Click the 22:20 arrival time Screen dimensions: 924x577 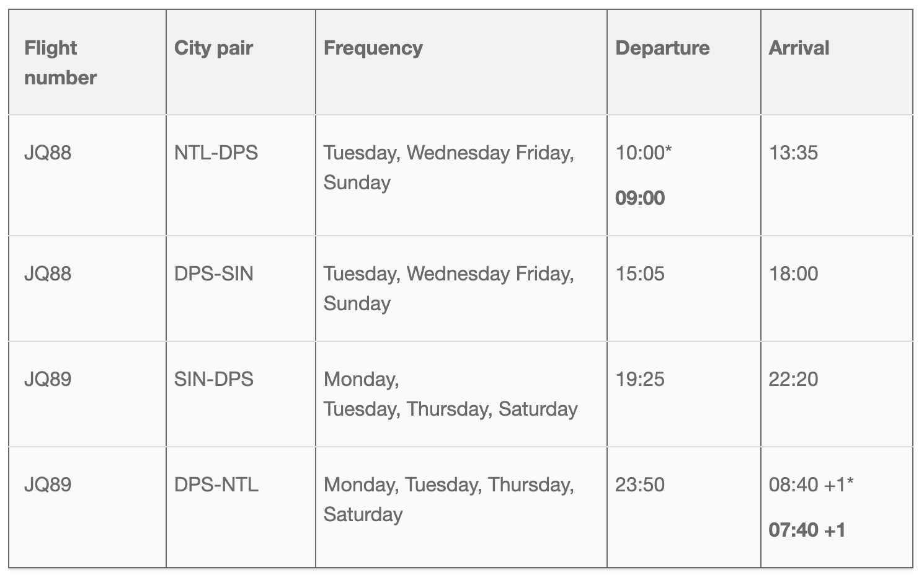click(x=793, y=379)
